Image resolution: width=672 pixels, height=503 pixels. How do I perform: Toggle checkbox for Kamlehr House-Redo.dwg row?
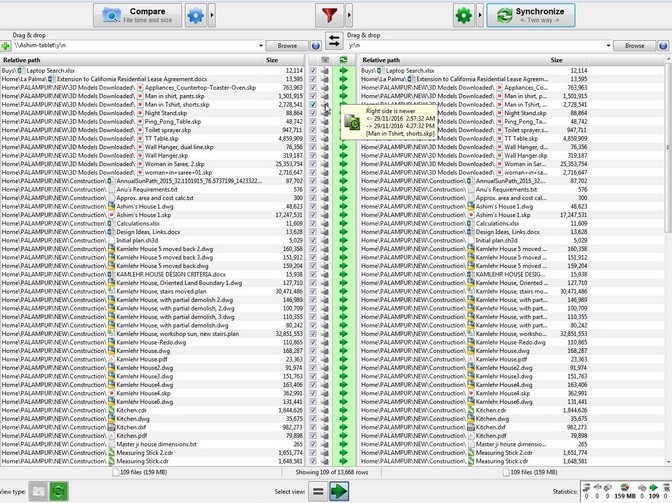click(313, 342)
